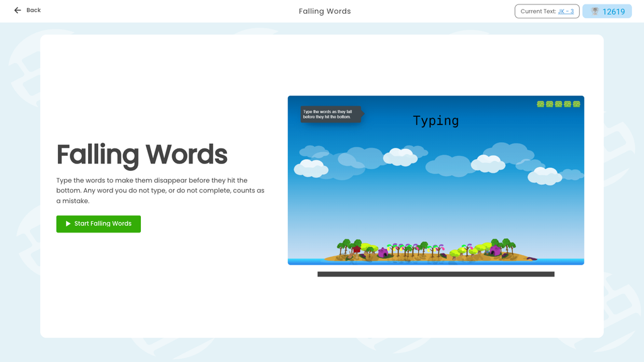The width and height of the screenshot is (644, 362).
Task: Click the Current Text label
Action: [x=538, y=11]
